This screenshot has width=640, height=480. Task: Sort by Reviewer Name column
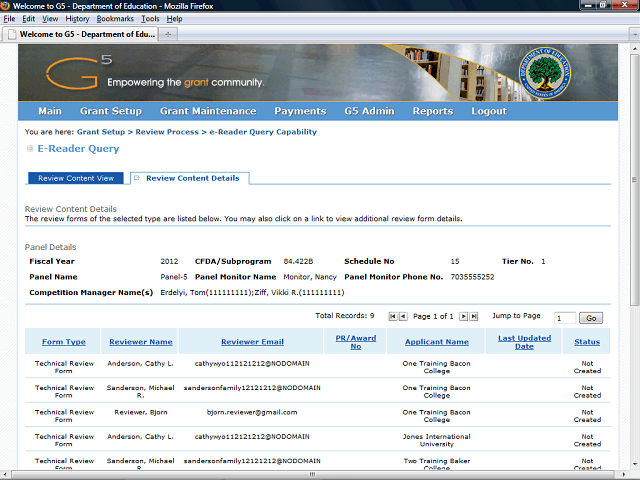141,342
